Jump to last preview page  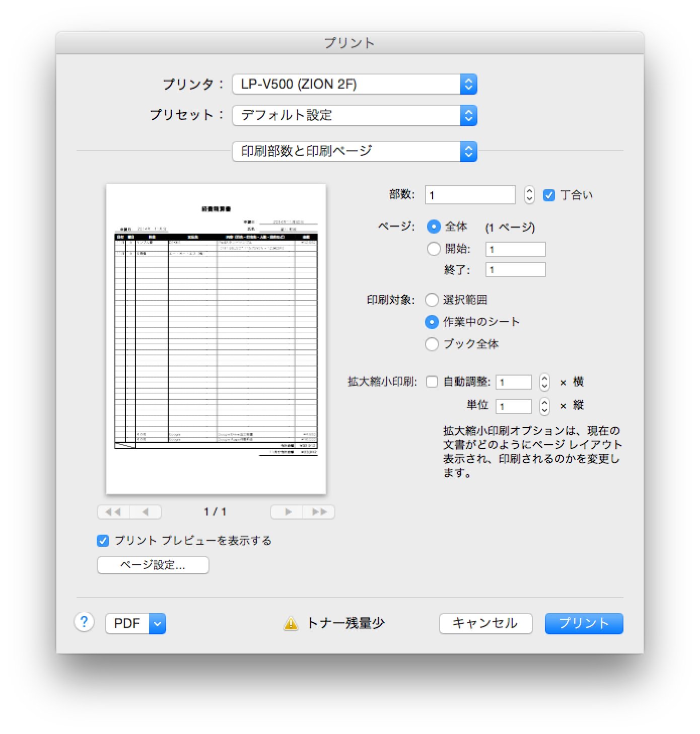click(x=319, y=512)
